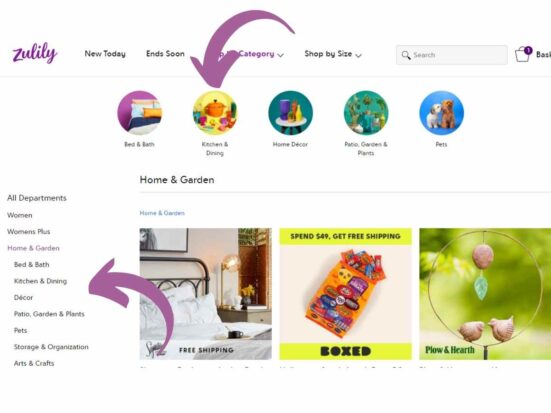Open the Plow & Hearth product tile
551x413 pixels.
pos(485,294)
